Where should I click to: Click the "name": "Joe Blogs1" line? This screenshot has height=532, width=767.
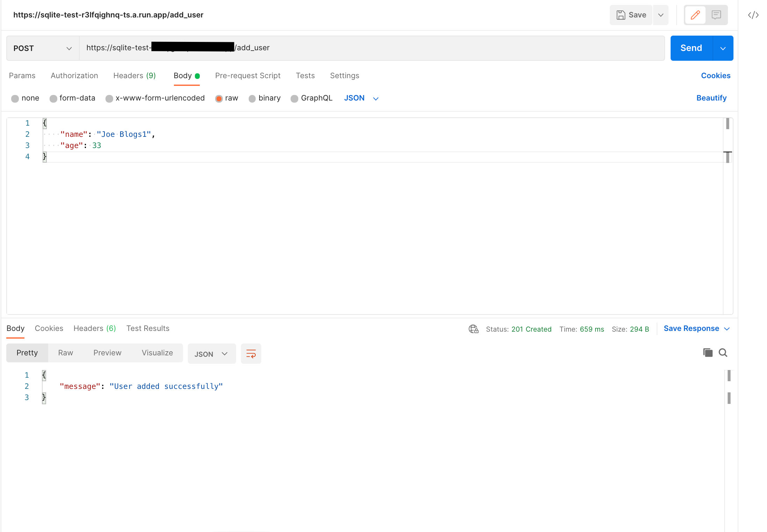coord(108,134)
